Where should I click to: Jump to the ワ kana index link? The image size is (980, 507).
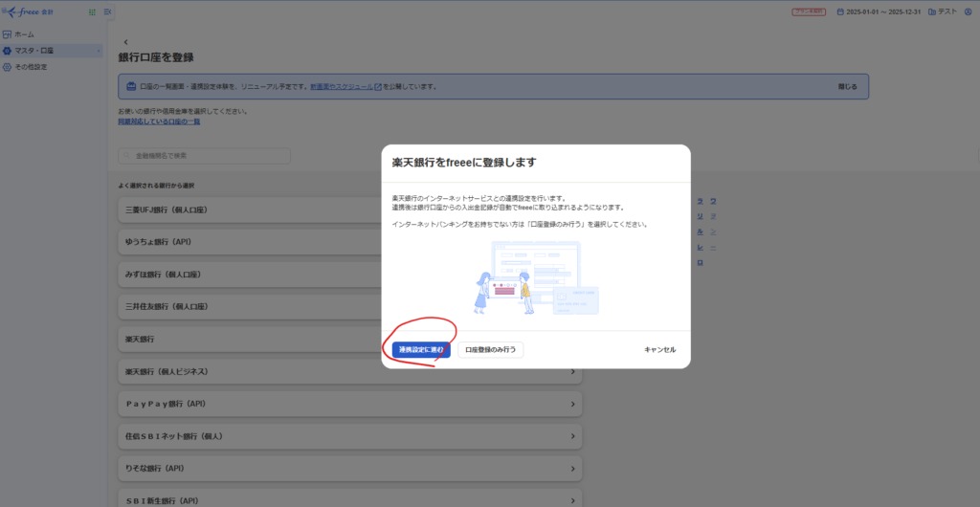pyautogui.click(x=714, y=201)
